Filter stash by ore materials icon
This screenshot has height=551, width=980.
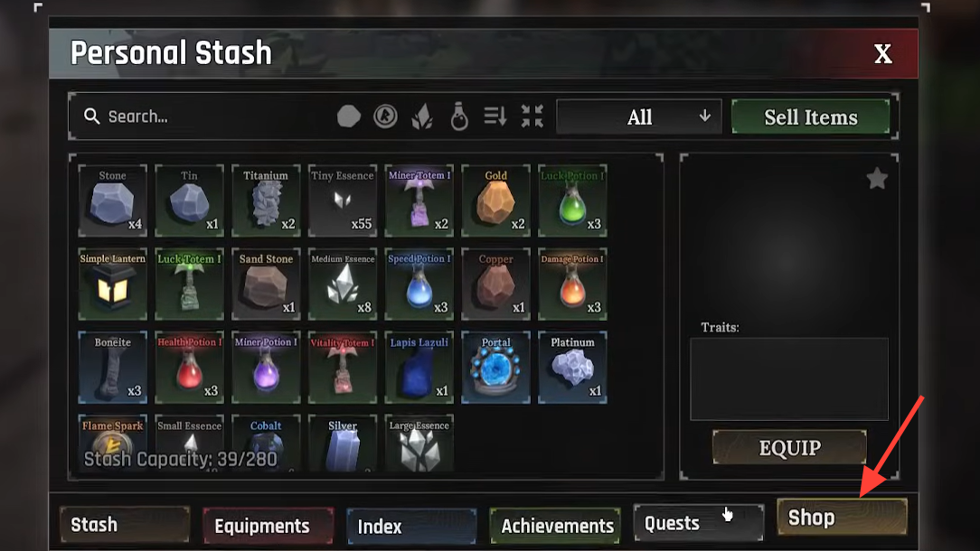click(x=349, y=117)
